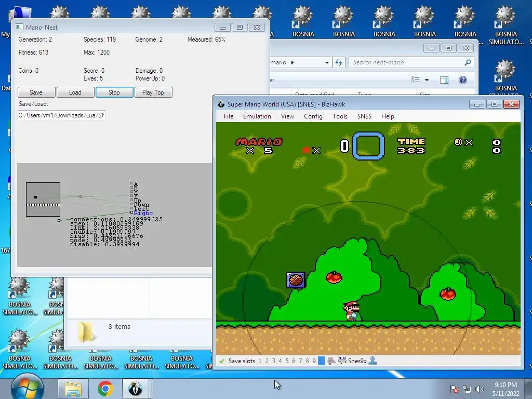Open the View menu in BizHawk
Viewport: 532px width, 399px height.
287,116
